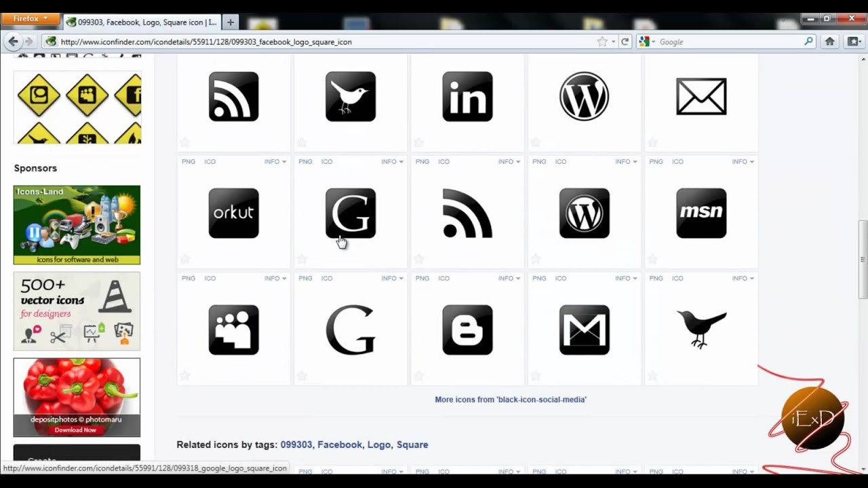Expand INFO dropdown above Google G square icon
The image size is (868, 488).
tap(392, 161)
